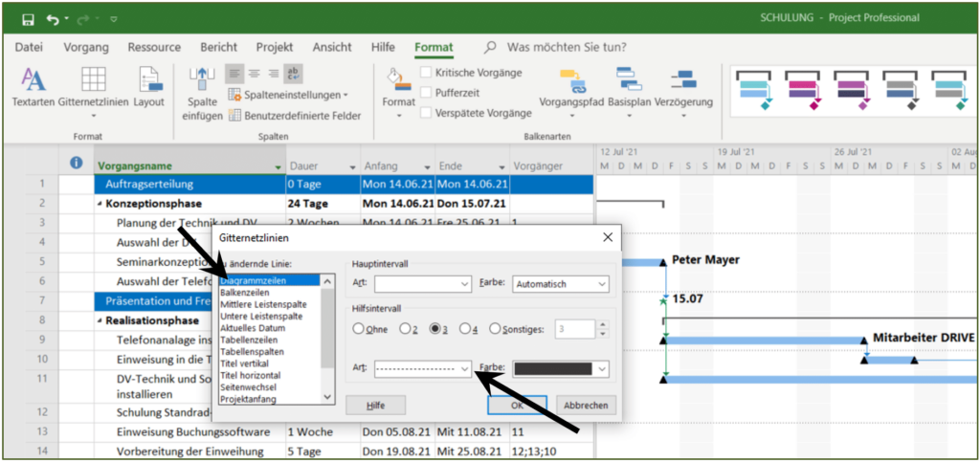Align column text right
The image size is (980, 462).
[x=273, y=74]
